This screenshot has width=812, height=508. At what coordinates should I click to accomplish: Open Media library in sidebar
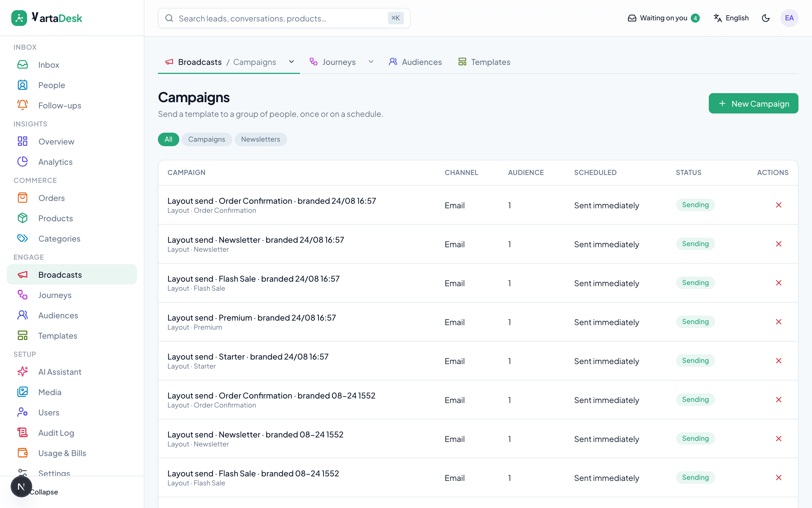[x=72, y=392]
